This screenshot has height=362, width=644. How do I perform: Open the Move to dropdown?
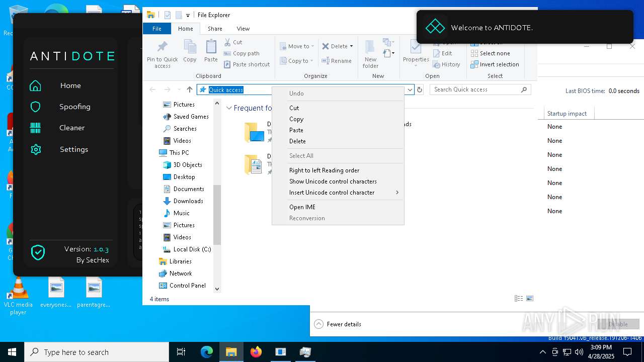click(297, 46)
